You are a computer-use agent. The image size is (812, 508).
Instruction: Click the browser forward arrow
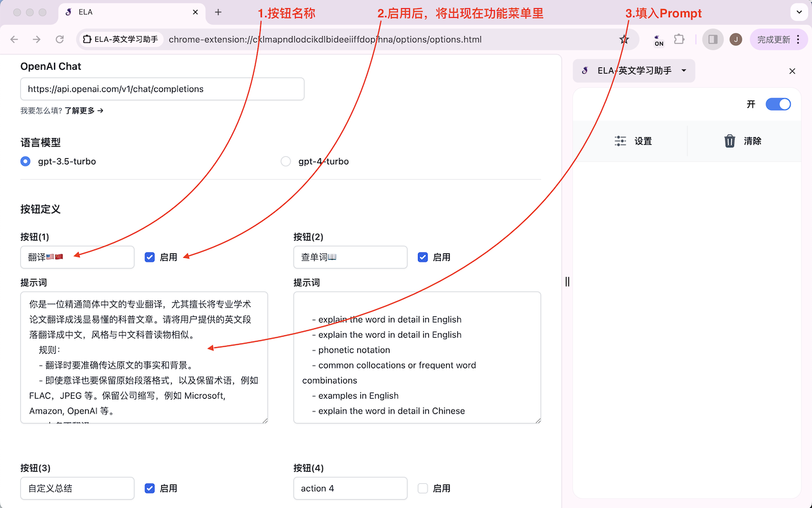click(37, 39)
